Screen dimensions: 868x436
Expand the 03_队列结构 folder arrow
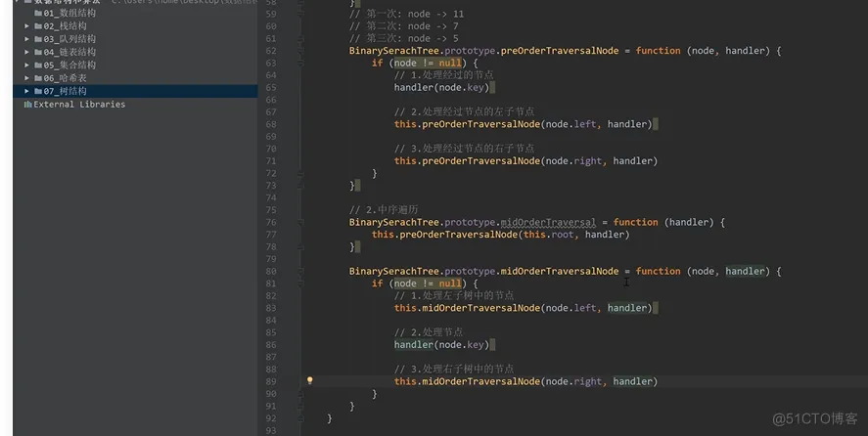click(x=26, y=39)
